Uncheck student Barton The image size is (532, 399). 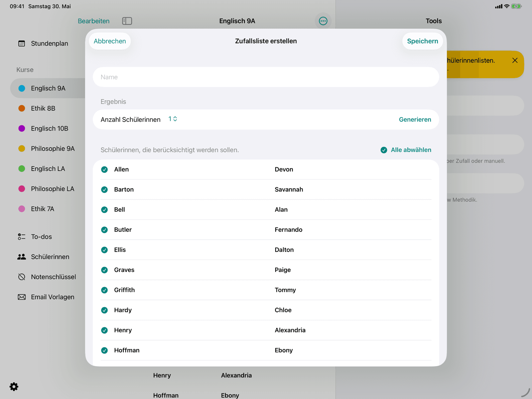tap(104, 190)
